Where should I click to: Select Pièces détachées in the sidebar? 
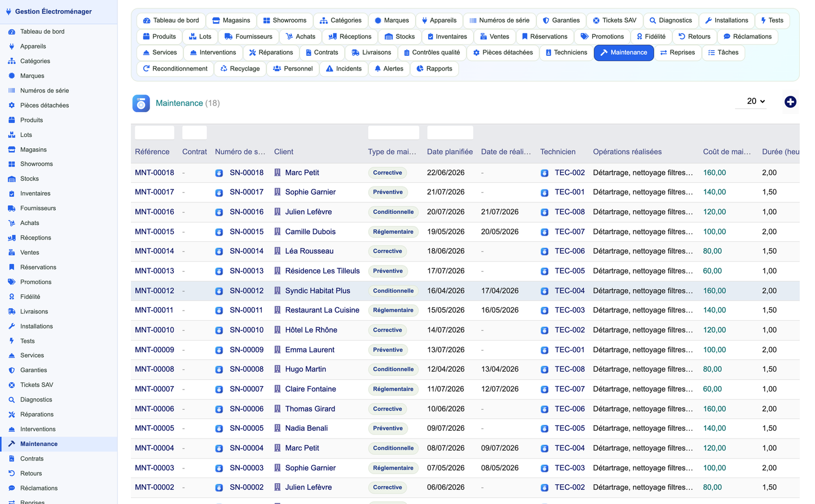45,105
